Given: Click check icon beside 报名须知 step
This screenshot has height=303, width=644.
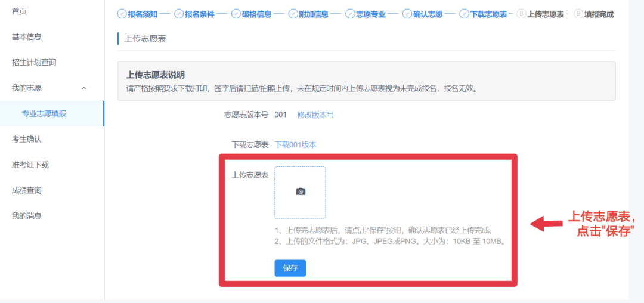Looking at the screenshot, I should coord(122,14).
